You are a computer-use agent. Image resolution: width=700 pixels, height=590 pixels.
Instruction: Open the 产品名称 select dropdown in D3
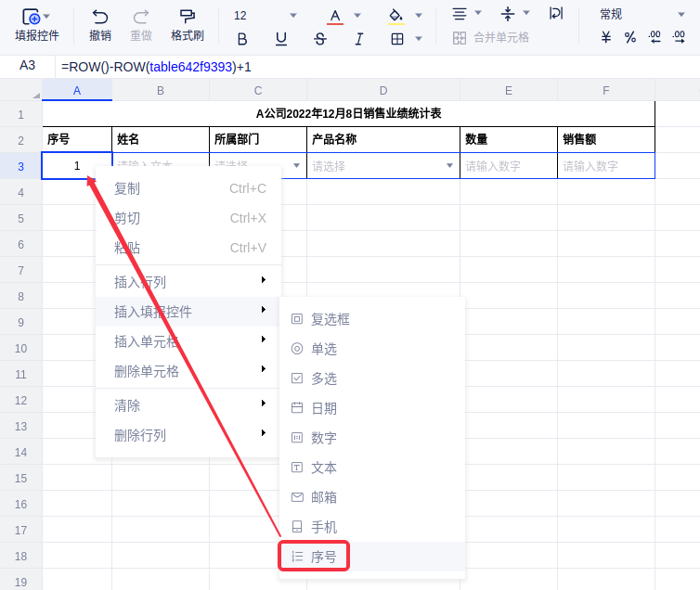pyautogui.click(x=450, y=166)
